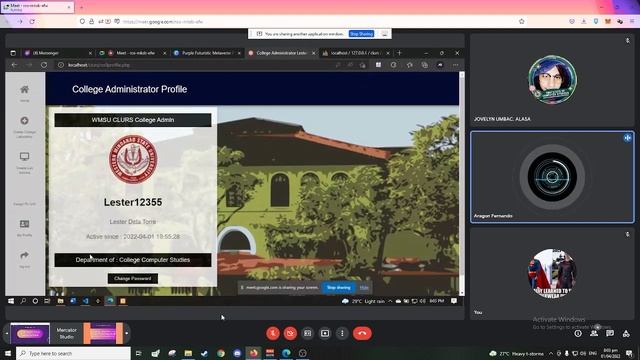Switch to the Messenger browser tab
640x360 pixels.
pos(57,53)
